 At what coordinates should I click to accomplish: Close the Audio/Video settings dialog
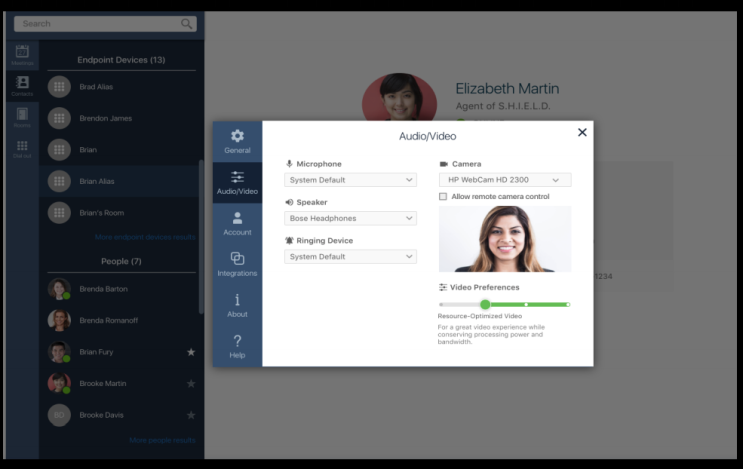(x=582, y=132)
